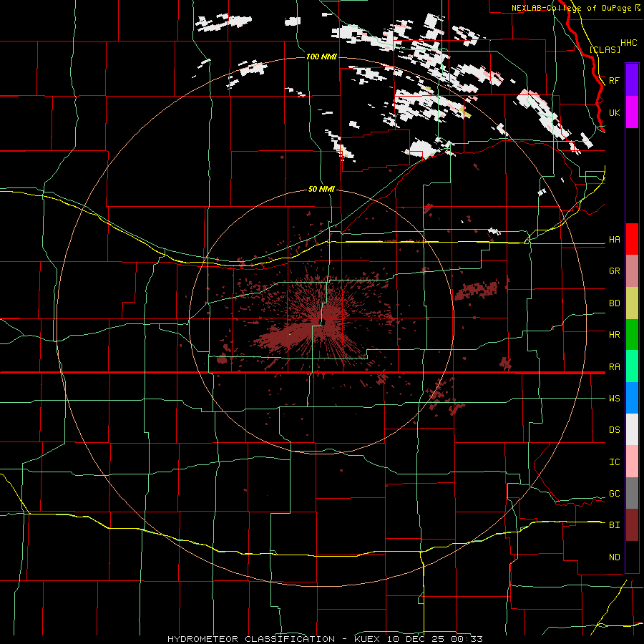644x644 pixels.
Task: Click the GR legend label
Action: [614, 271]
